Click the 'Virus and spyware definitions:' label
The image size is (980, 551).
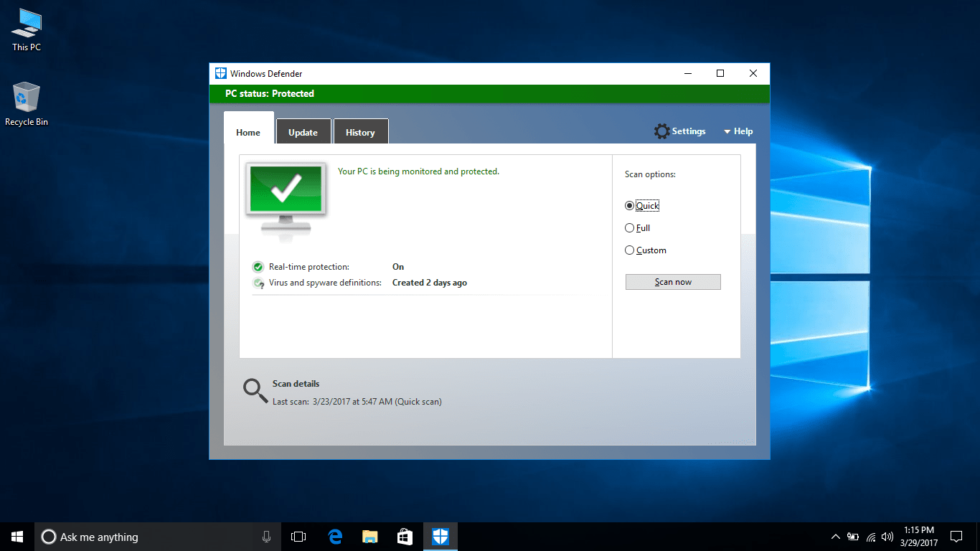pyautogui.click(x=325, y=283)
